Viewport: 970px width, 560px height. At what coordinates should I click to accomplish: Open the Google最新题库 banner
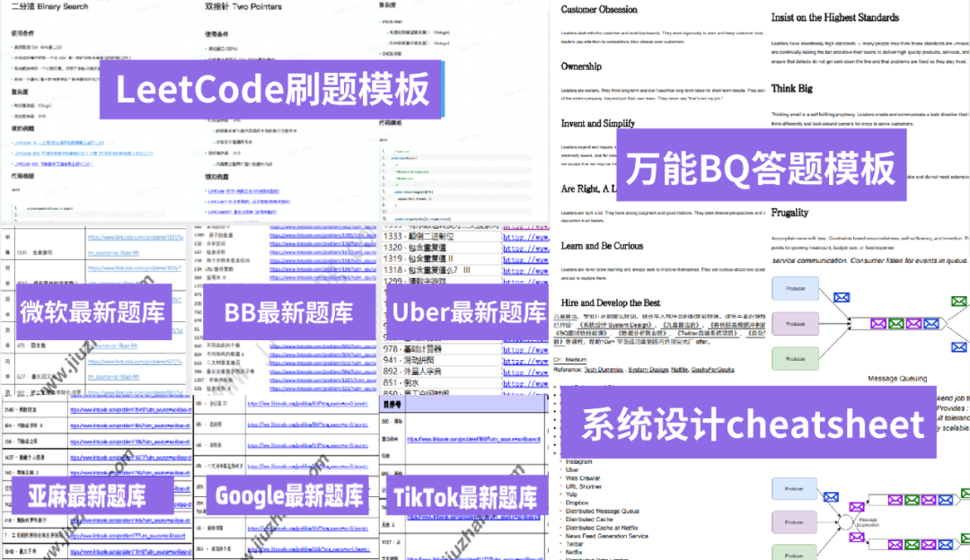pos(289,495)
